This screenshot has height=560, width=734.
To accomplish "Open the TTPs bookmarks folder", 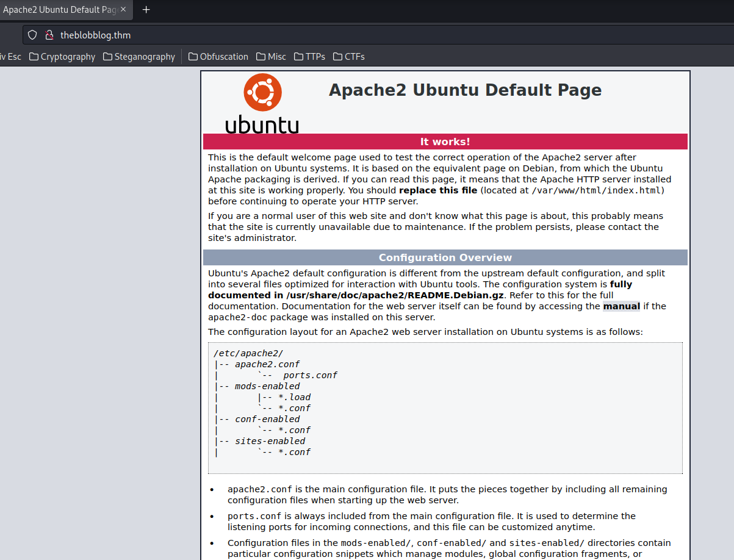I will [309, 57].
